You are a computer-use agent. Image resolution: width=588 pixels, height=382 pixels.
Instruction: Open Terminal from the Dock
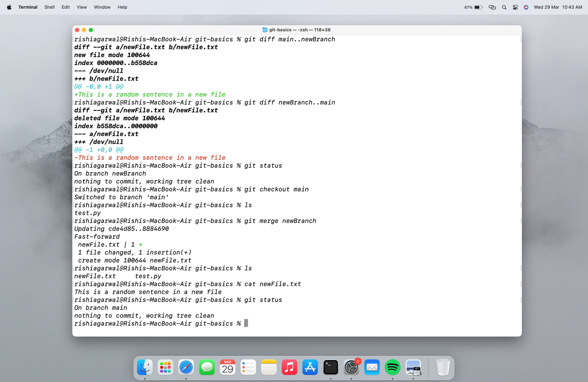tap(331, 367)
